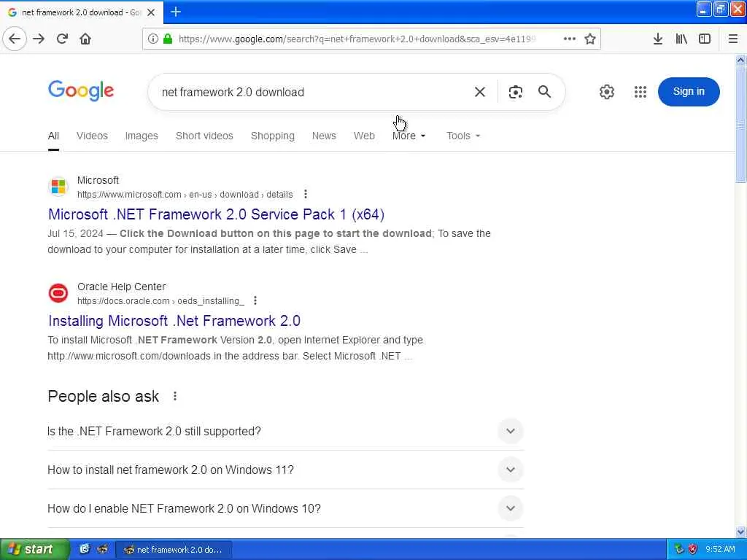View the secure connection padlock icon
The width and height of the screenshot is (747, 560).
[x=167, y=39]
